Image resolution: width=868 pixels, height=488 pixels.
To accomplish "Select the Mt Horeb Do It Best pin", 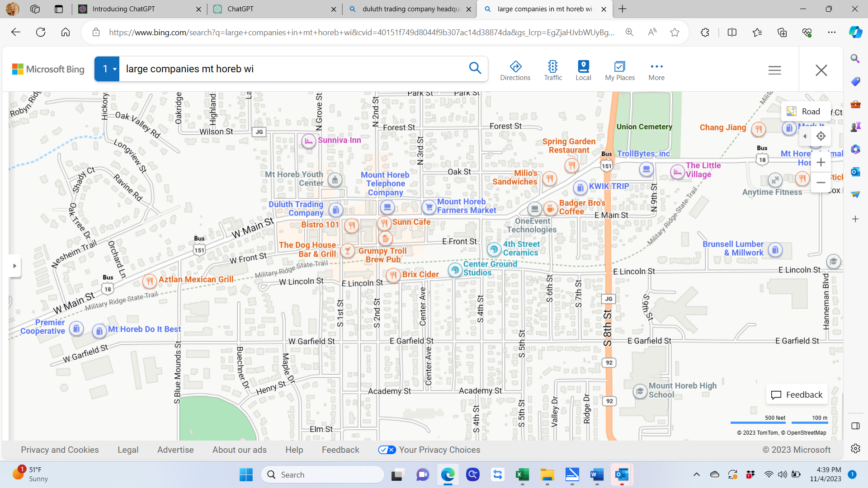I will click(99, 331).
